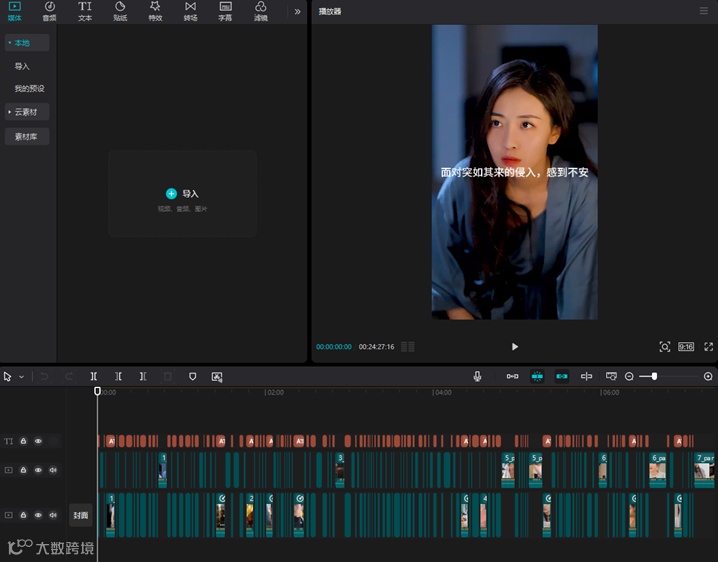Open the 音频 audio panel

pyautogui.click(x=49, y=11)
